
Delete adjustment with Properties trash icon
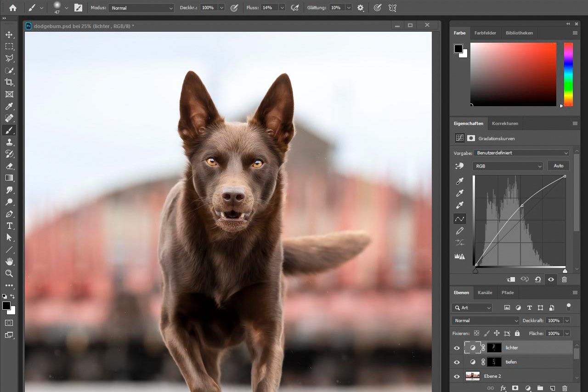click(564, 279)
